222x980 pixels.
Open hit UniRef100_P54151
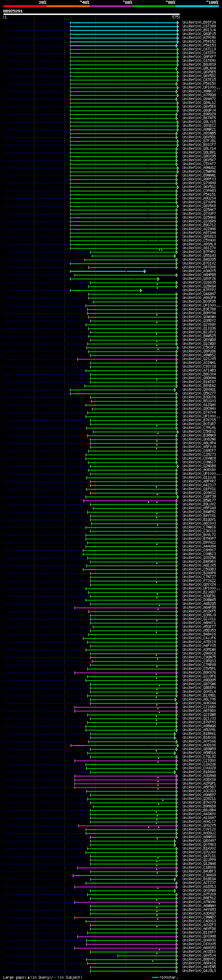click(199, 194)
